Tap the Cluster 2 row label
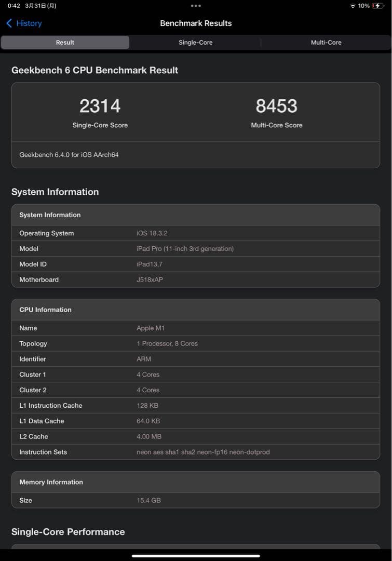 point(33,390)
